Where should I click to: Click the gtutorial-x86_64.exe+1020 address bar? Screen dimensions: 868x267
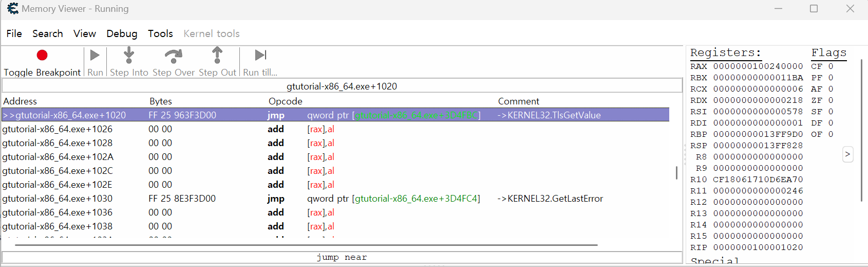(x=342, y=86)
